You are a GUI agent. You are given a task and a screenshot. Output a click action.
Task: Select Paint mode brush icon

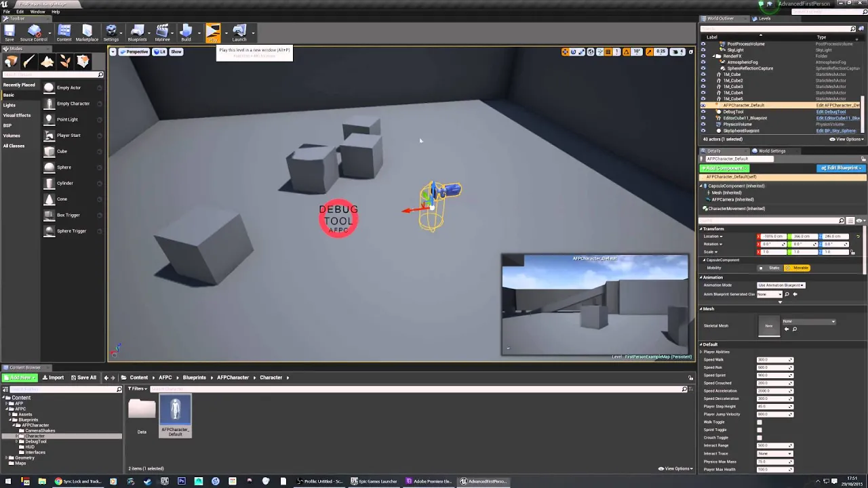[x=29, y=62]
